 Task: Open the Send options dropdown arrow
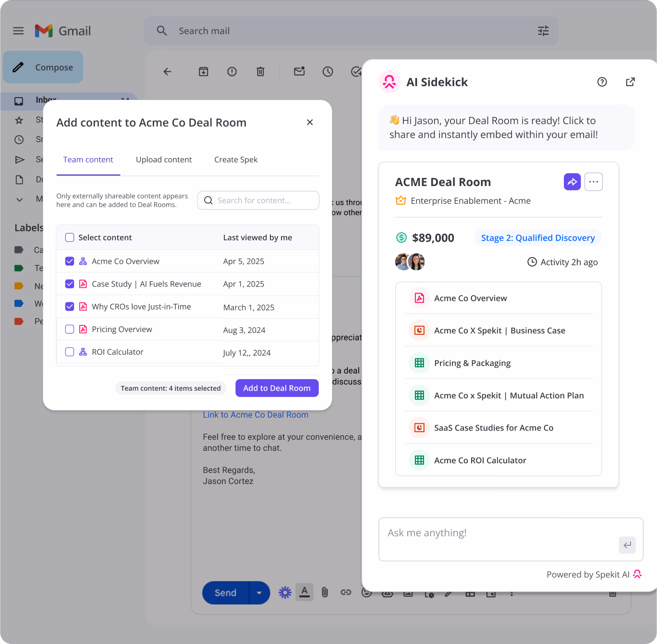[x=259, y=593]
